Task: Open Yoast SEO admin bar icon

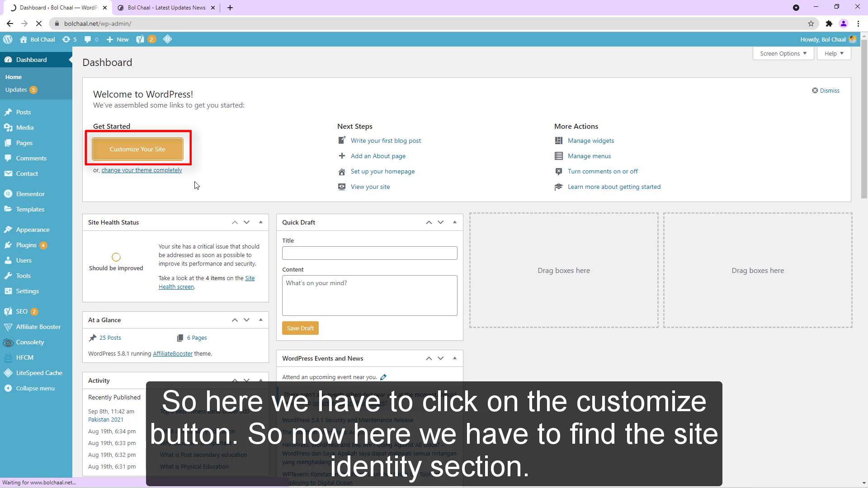Action: click(146, 39)
